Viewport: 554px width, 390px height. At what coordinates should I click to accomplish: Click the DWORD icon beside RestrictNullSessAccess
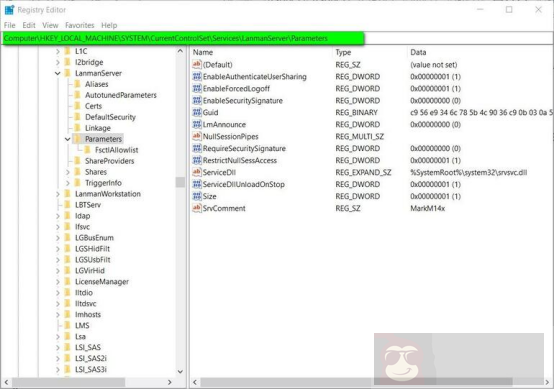(x=197, y=160)
